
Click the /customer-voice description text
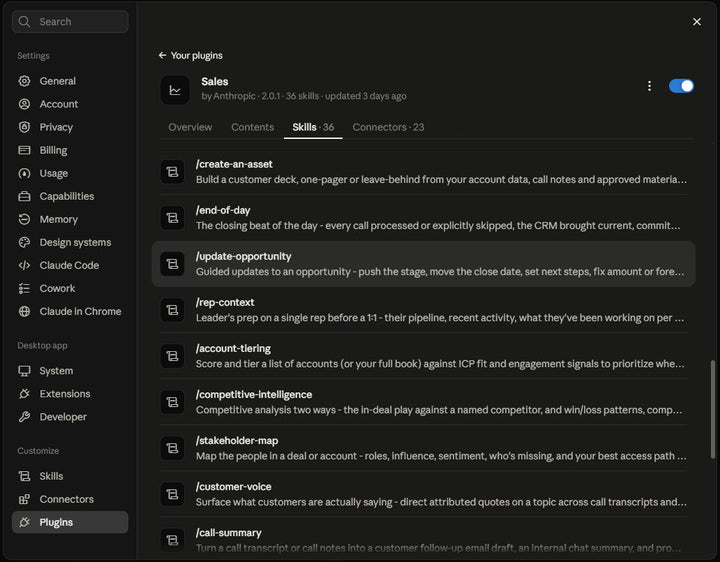(441, 502)
